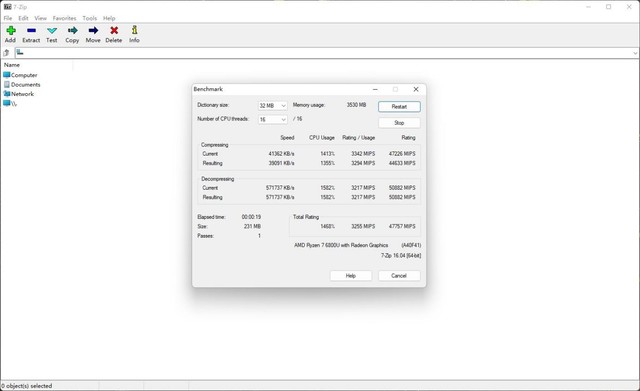Cancel the Benchmark dialog
The width and height of the screenshot is (640, 391).
click(x=399, y=276)
